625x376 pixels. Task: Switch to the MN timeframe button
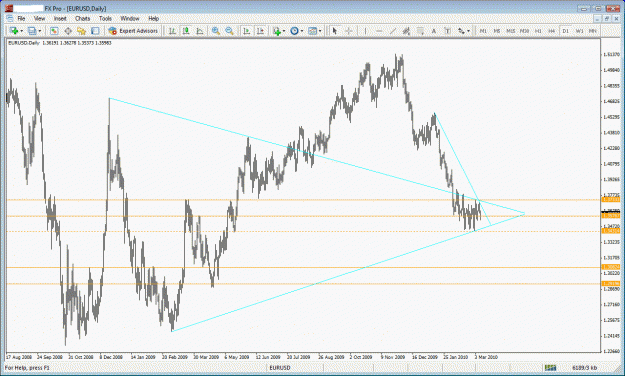pos(593,31)
